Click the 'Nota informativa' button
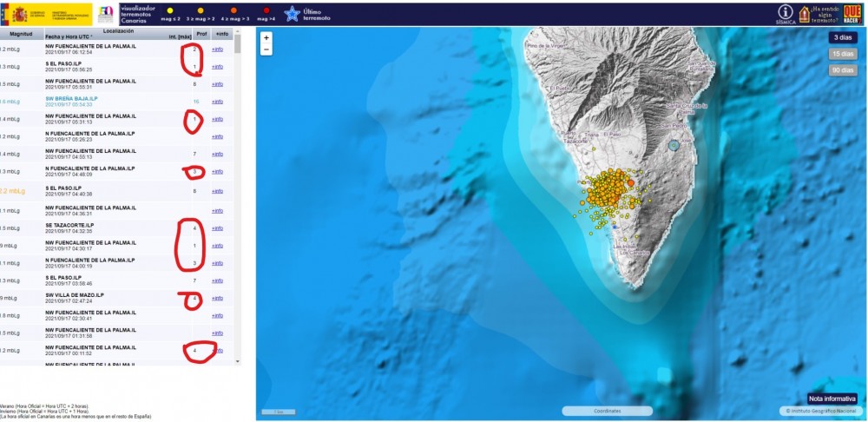Image resolution: width=868 pixels, height=422 pixels. pyautogui.click(x=832, y=399)
